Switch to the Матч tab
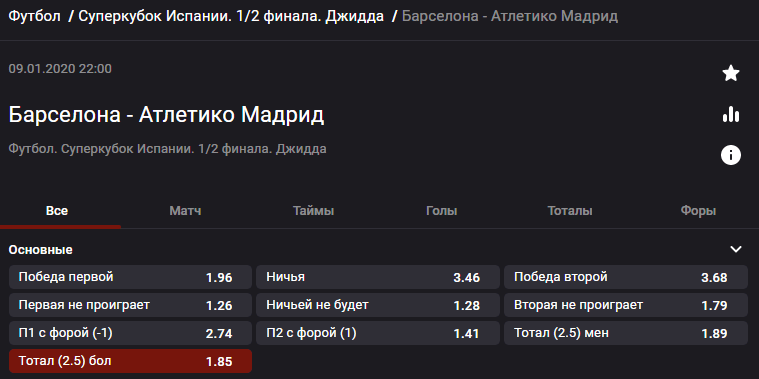 (x=185, y=211)
